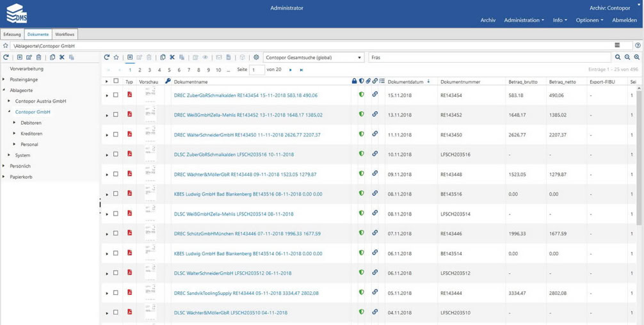The image size is (644, 325).
Task: Refresh the document list
Action: coord(107,58)
